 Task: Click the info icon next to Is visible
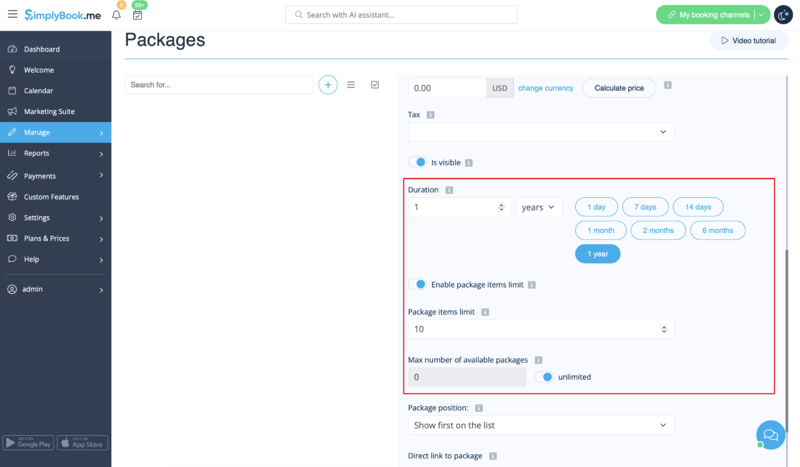(469, 163)
